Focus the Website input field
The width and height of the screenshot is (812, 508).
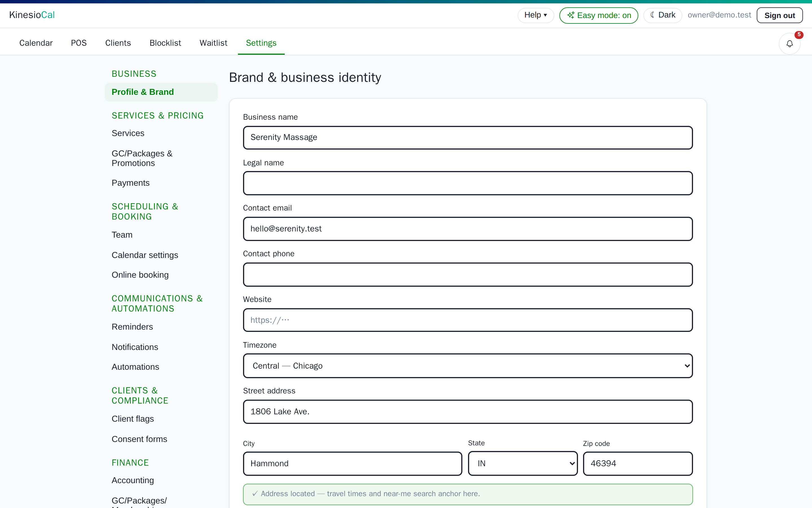(x=468, y=320)
